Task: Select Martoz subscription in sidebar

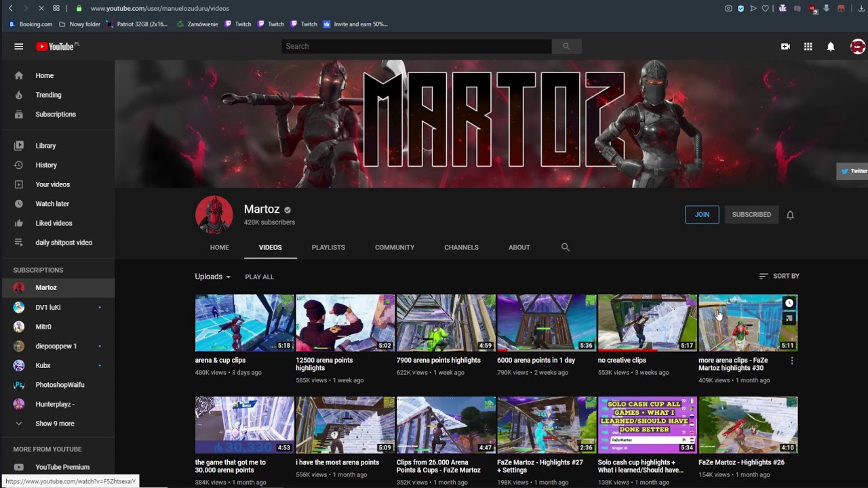Action: coord(58,288)
